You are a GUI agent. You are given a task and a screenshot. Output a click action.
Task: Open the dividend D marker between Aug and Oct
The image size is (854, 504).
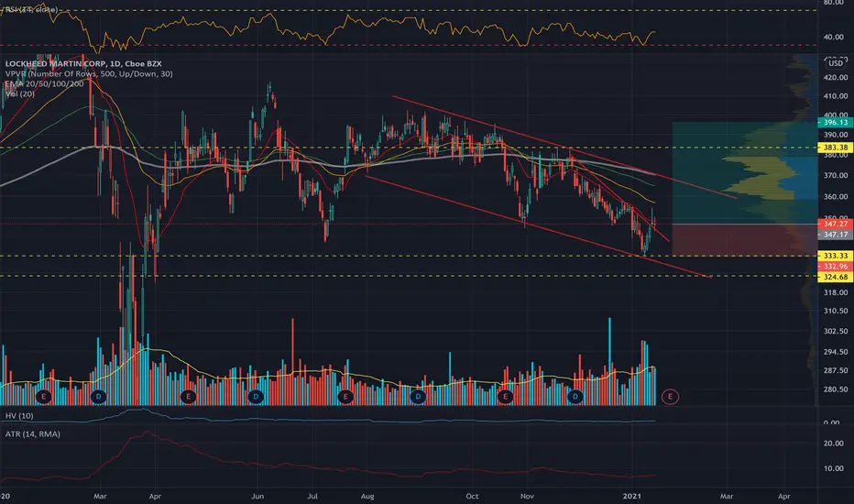[x=418, y=397]
